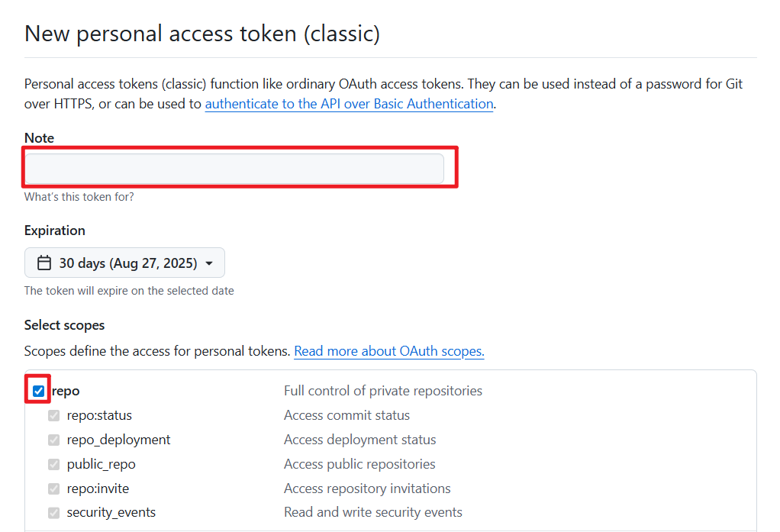The height and width of the screenshot is (532, 780).
Task: Open the 30 days expiration dropdown
Action: (x=124, y=263)
